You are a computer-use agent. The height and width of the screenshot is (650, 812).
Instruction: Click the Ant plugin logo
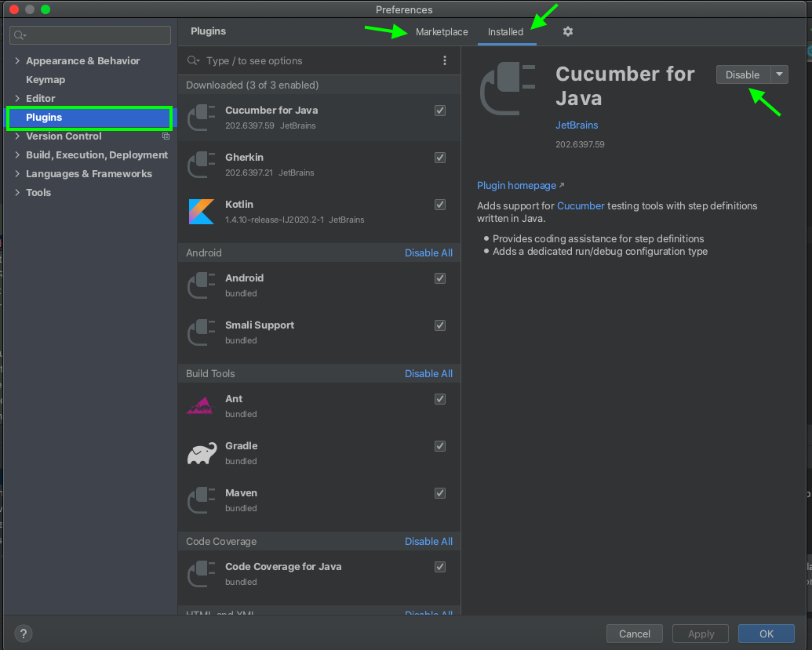click(x=200, y=406)
